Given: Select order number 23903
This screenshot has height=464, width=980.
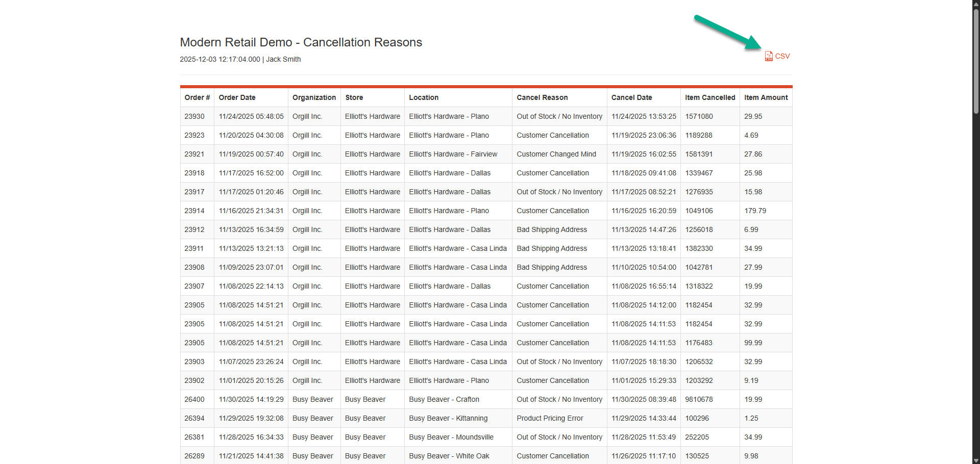Looking at the screenshot, I should [194, 362].
